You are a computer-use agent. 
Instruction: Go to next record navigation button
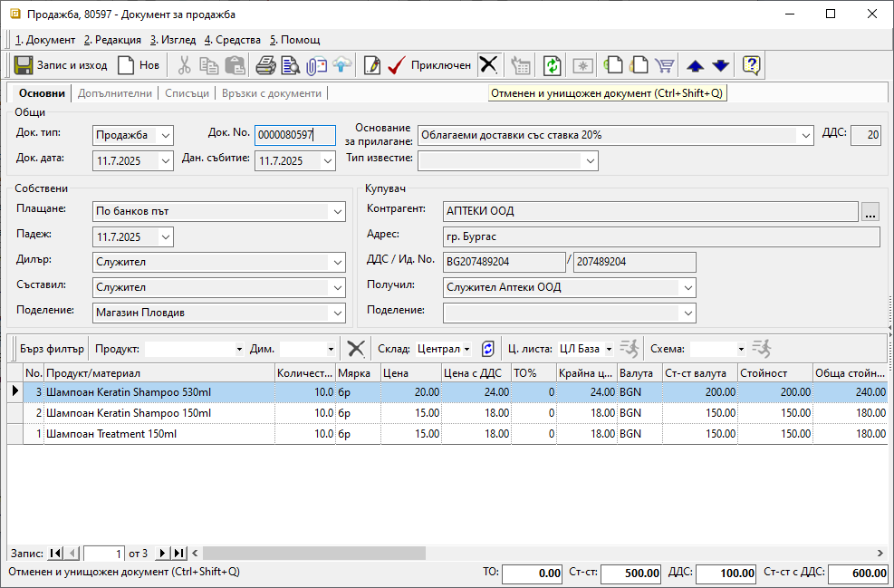162,554
